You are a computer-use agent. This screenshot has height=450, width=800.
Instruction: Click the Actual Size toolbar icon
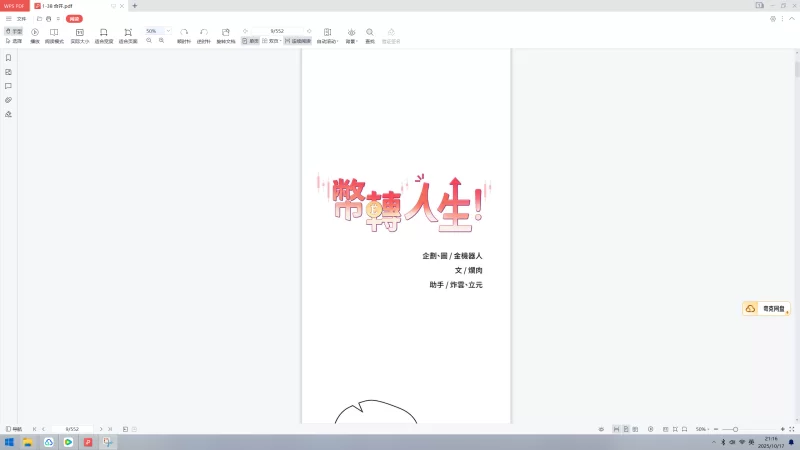[80, 35]
